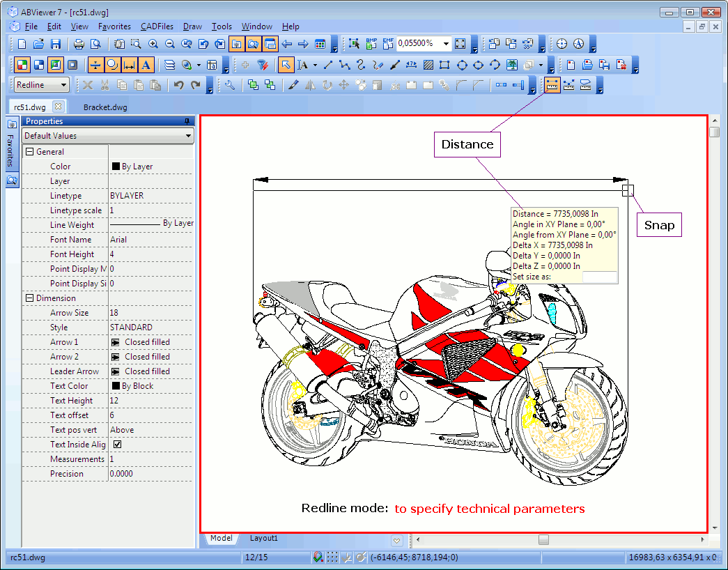Switch to the Bracket.dwg tab

coord(105,107)
